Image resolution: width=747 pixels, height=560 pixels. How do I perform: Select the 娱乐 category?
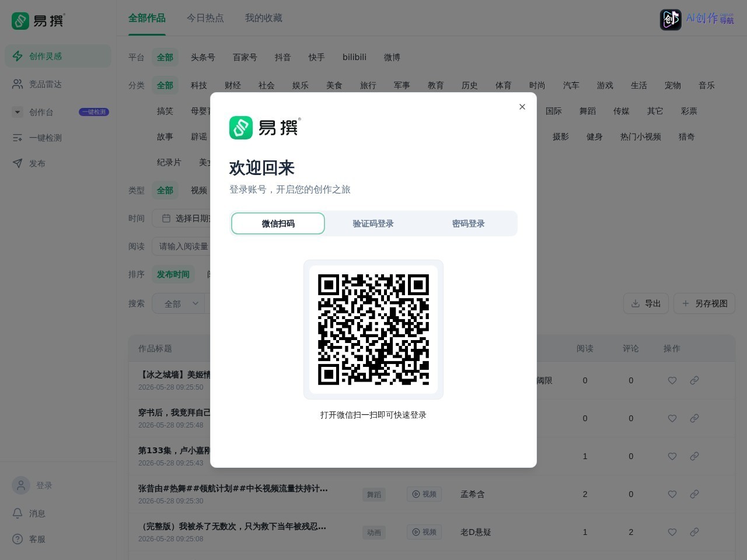(x=301, y=85)
